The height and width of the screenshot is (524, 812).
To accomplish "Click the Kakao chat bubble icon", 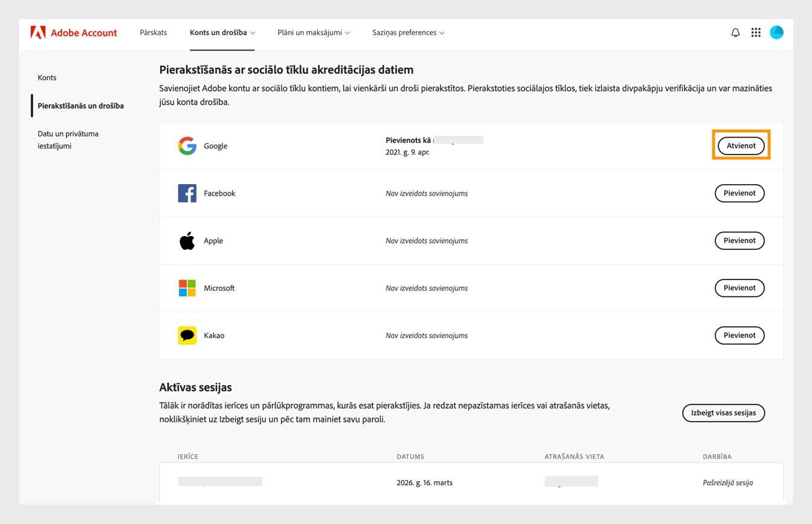I will click(187, 335).
